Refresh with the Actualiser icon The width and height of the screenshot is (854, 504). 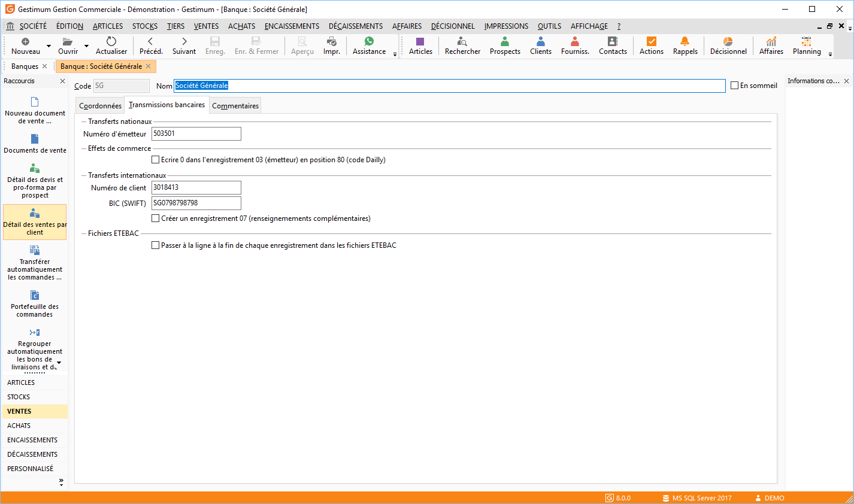coord(111,41)
